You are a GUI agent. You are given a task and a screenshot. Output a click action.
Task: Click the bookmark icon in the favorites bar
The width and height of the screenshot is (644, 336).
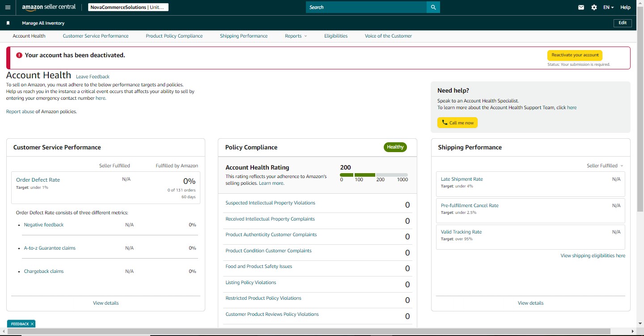pos(8,23)
